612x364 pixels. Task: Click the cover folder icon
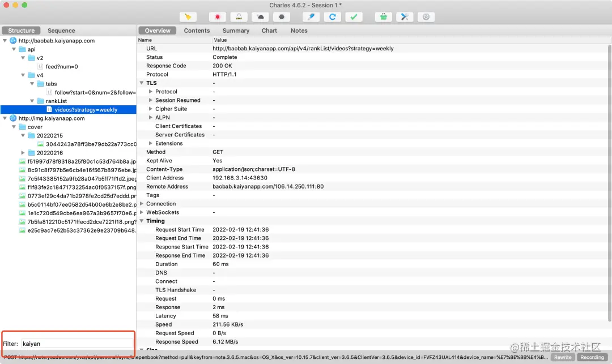click(23, 127)
